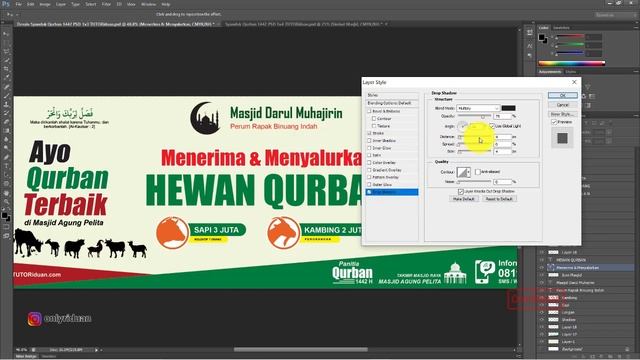The image size is (640, 360).
Task: Switch to the Swatches panel tab
Action: (x=561, y=28)
